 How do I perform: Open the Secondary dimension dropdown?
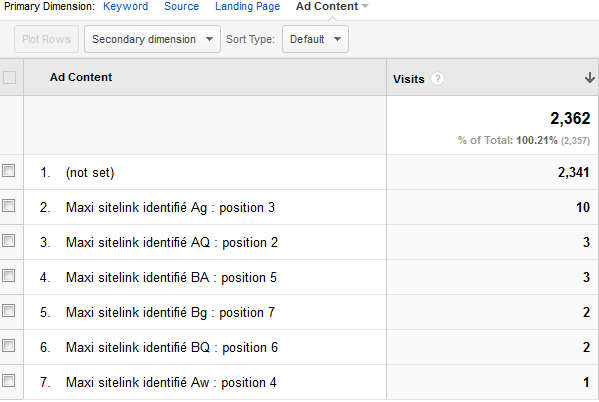tap(152, 39)
